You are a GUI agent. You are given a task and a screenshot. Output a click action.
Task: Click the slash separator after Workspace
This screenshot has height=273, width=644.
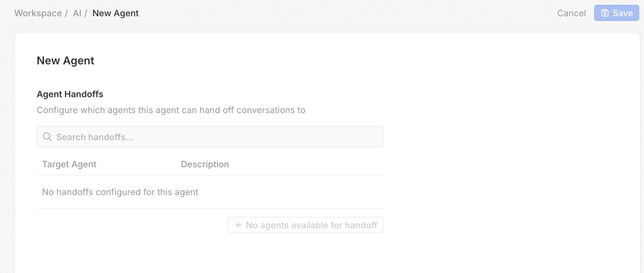coord(66,13)
